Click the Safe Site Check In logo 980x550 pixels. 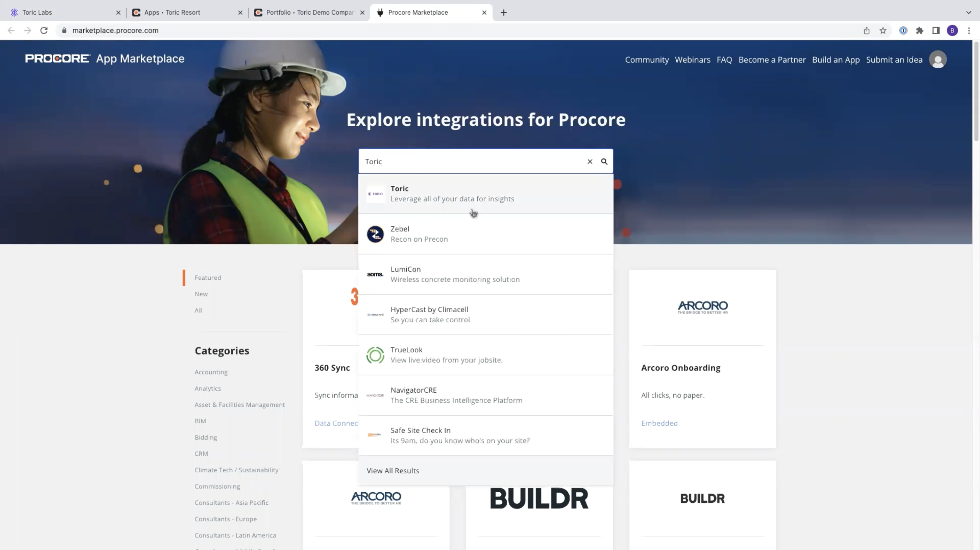click(374, 435)
